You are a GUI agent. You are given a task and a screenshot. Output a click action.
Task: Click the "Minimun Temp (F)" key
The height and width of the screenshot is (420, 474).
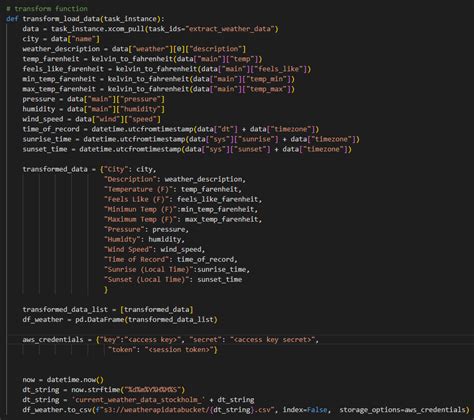coord(140,209)
